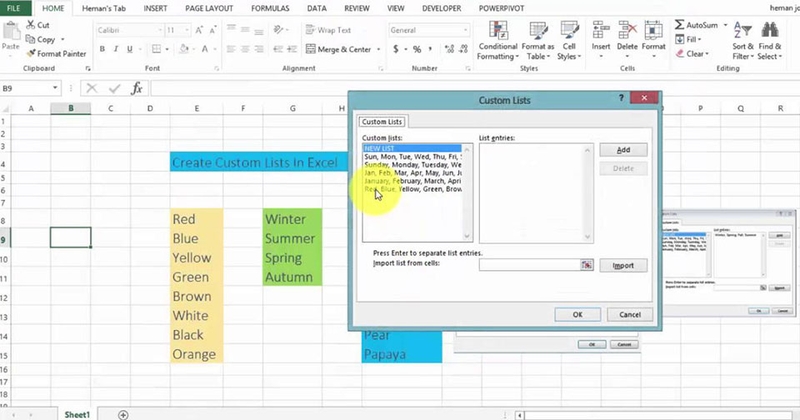Click the Paste icon in Clipboard group
The width and height of the screenshot is (800, 420).
[x=10, y=32]
